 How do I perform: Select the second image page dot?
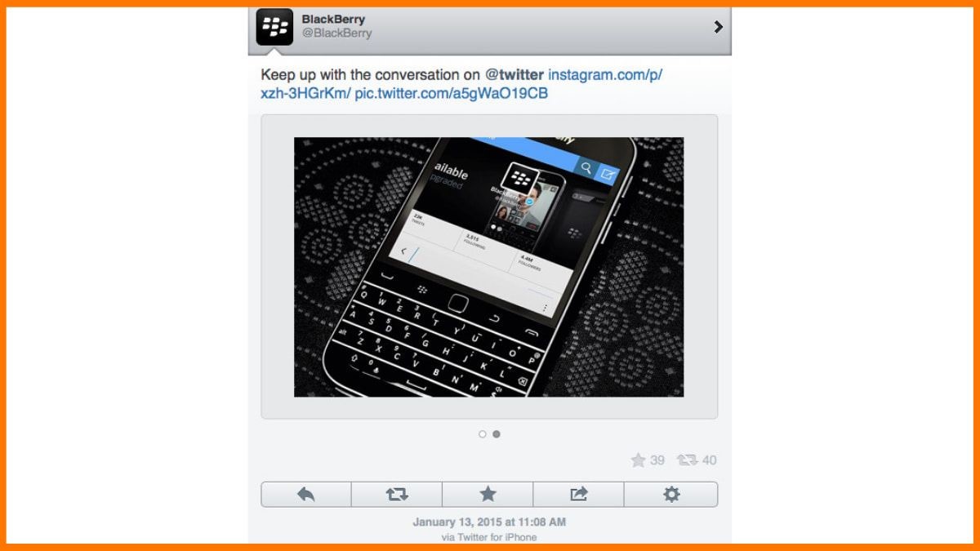coord(497,434)
